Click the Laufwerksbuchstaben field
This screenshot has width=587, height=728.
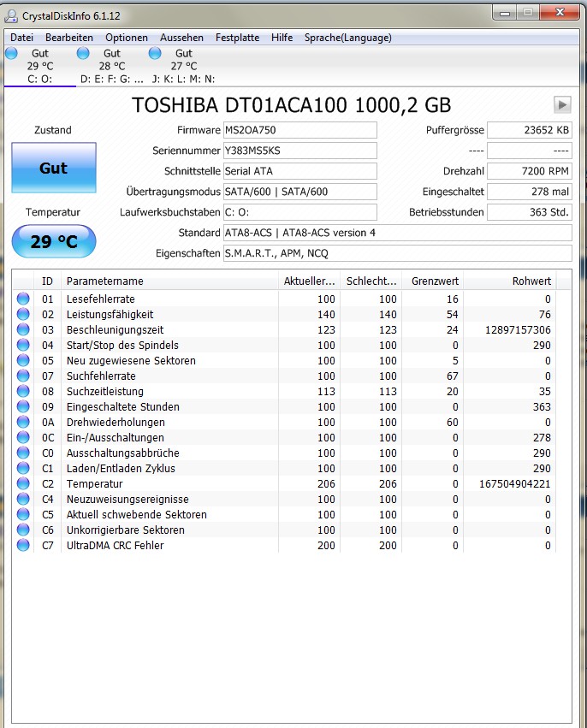tap(300, 212)
